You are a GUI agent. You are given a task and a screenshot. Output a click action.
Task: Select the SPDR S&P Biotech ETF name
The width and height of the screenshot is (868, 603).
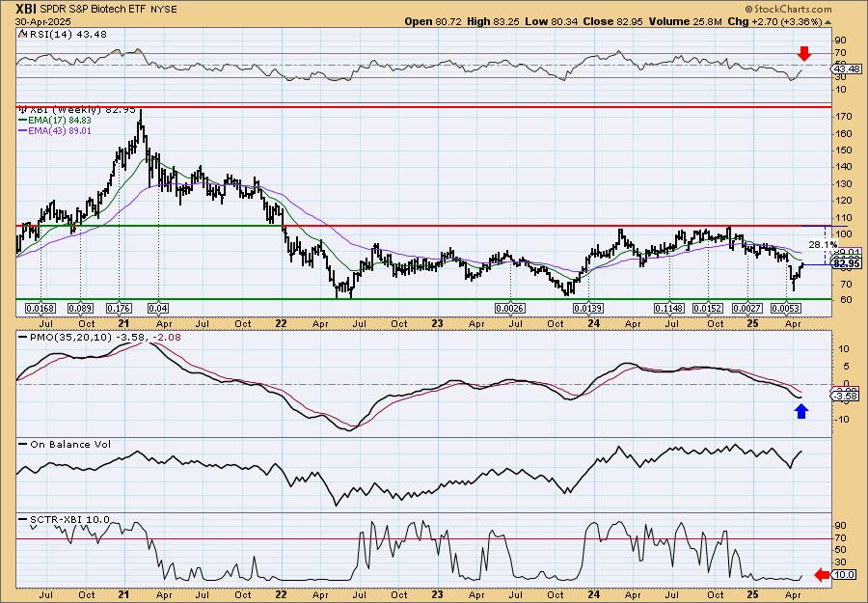tap(92, 10)
